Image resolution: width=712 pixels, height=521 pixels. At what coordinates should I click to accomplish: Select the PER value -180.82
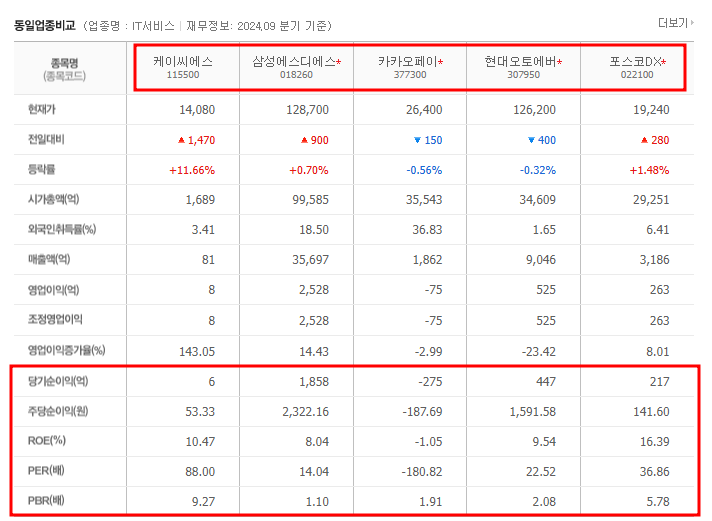[x=422, y=472]
